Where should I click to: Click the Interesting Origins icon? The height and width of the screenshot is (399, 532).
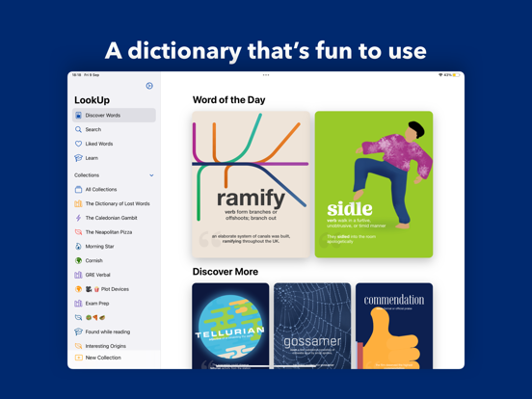[x=78, y=346]
